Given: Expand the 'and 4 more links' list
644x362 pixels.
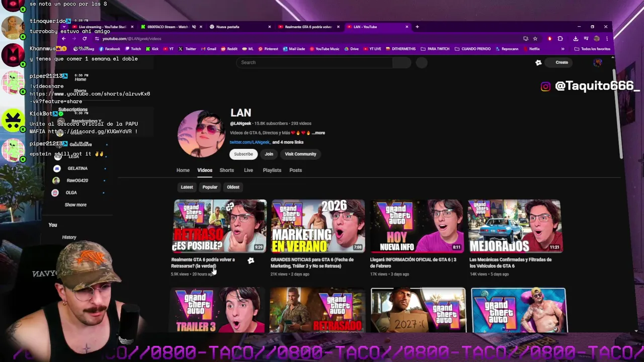Looking at the screenshot, I should coord(288,142).
